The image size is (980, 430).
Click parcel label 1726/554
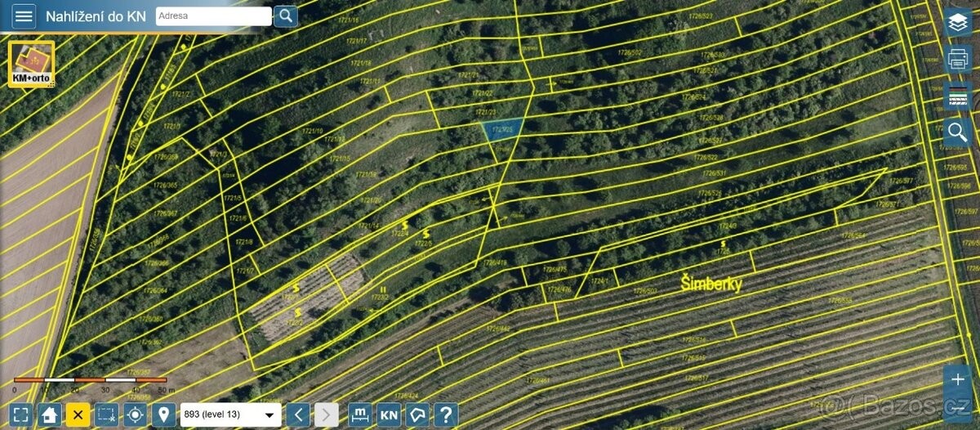pos(853,235)
